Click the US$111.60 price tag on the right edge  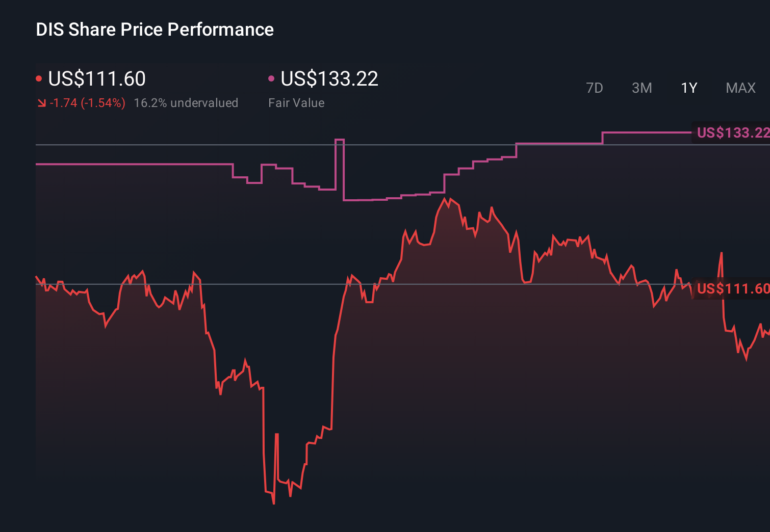[x=733, y=288]
